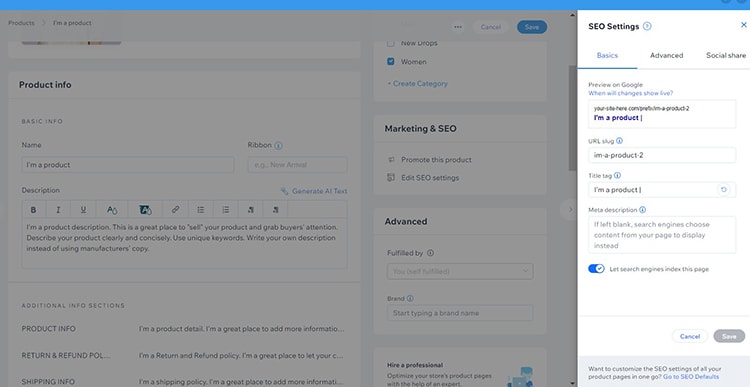Follow the Go to SEO Defaults link
This screenshot has width=750, height=387.
(691, 377)
